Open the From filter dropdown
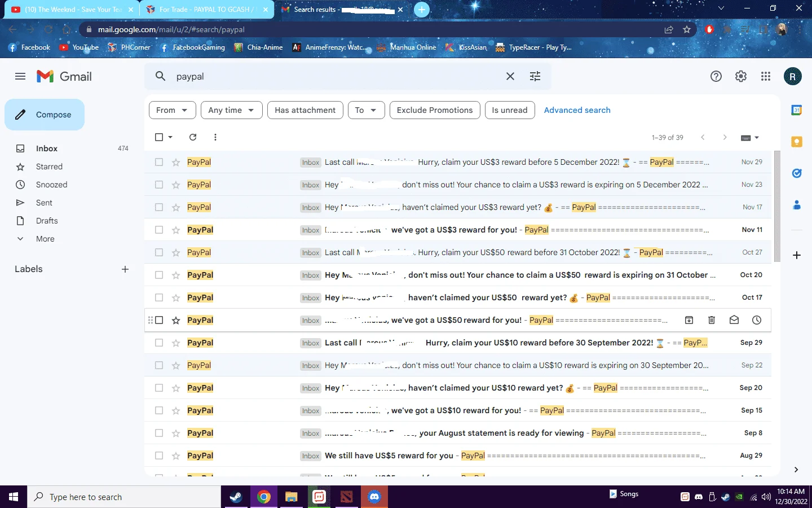The height and width of the screenshot is (508, 812). tap(173, 110)
